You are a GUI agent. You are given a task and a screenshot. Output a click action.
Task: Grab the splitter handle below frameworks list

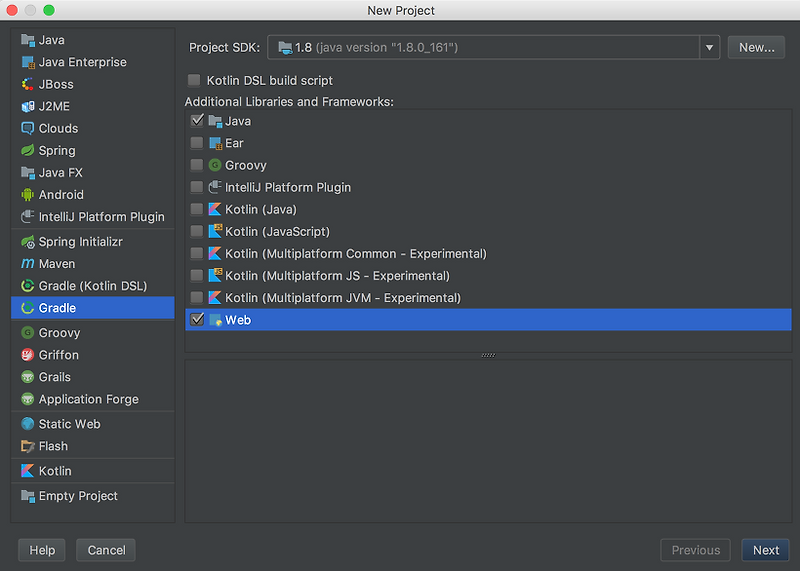coord(488,355)
